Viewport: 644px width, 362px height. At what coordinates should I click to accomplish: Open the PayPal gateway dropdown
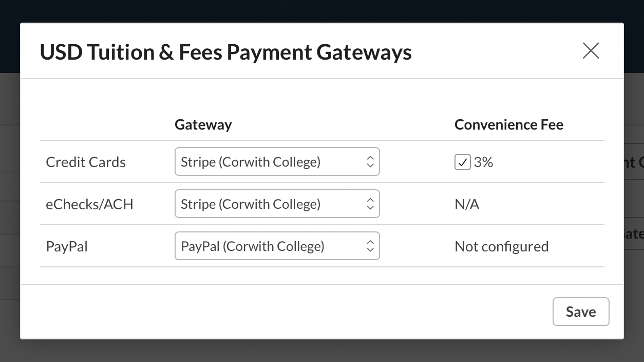click(x=277, y=246)
